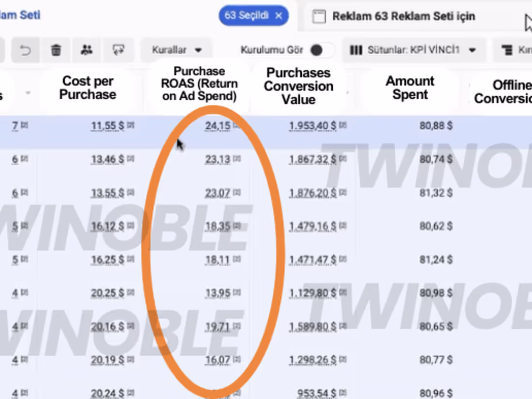Click the ad window icon beside Reklam
The width and height of the screenshot is (532, 399).
pyautogui.click(x=319, y=16)
